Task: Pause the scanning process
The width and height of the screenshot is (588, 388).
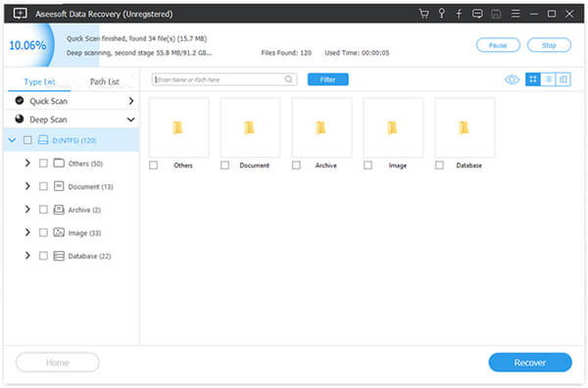Action: (498, 45)
